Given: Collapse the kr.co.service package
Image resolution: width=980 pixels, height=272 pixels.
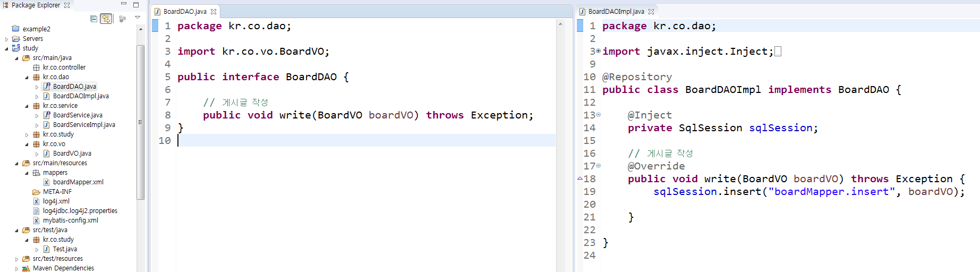Looking at the screenshot, I should (x=27, y=106).
